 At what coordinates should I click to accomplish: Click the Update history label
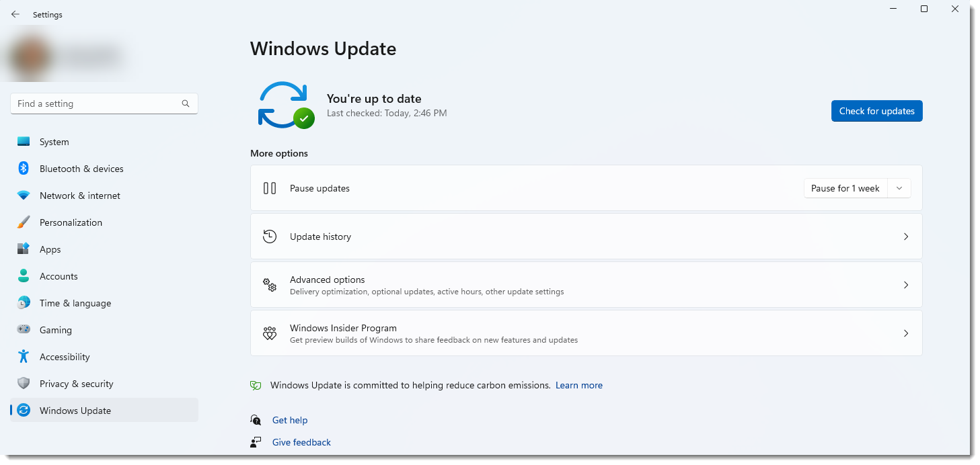(x=320, y=237)
